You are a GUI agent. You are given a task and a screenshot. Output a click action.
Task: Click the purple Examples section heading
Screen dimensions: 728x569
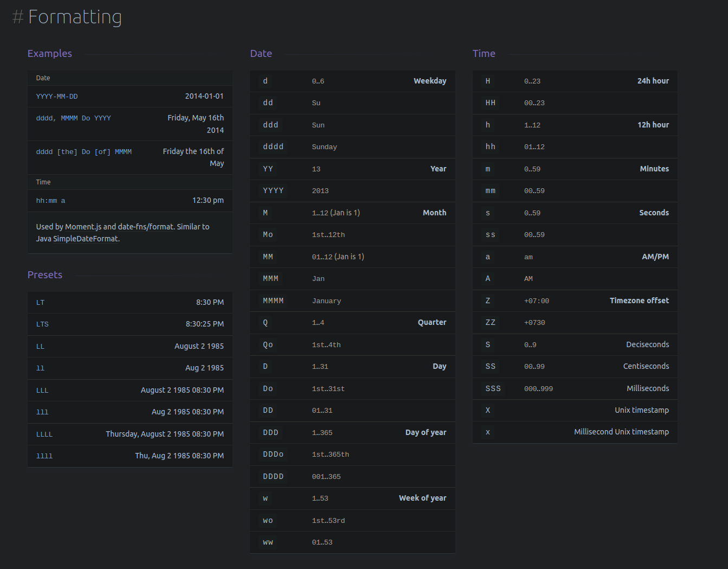[x=50, y=54]
